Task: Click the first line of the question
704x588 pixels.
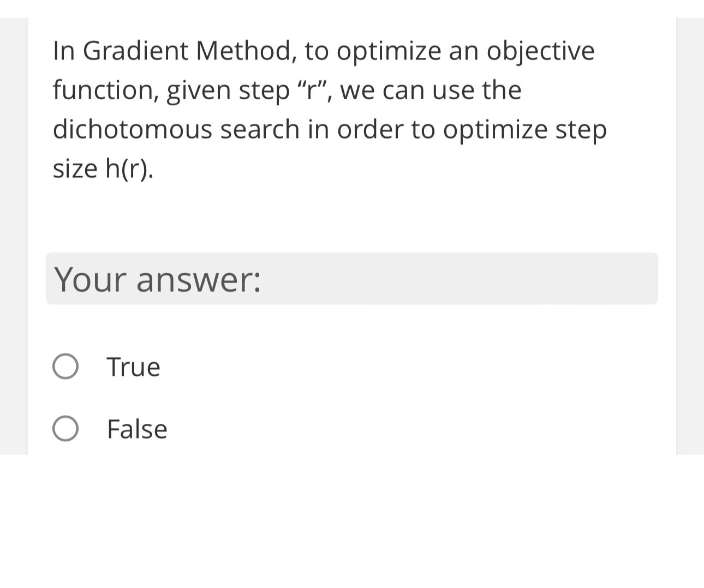Action: coord(322,50)
